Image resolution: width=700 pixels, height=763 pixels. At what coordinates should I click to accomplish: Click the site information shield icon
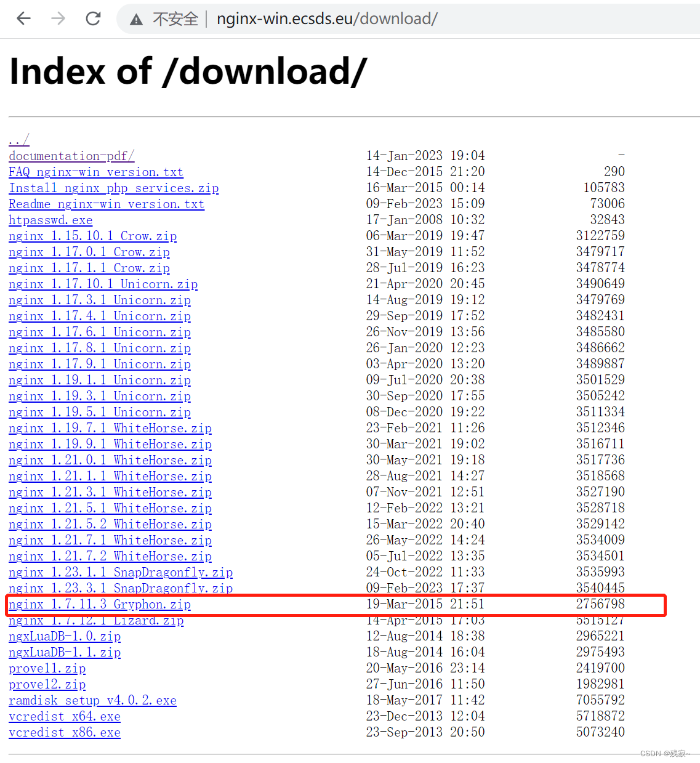click(x=135, y=18)
